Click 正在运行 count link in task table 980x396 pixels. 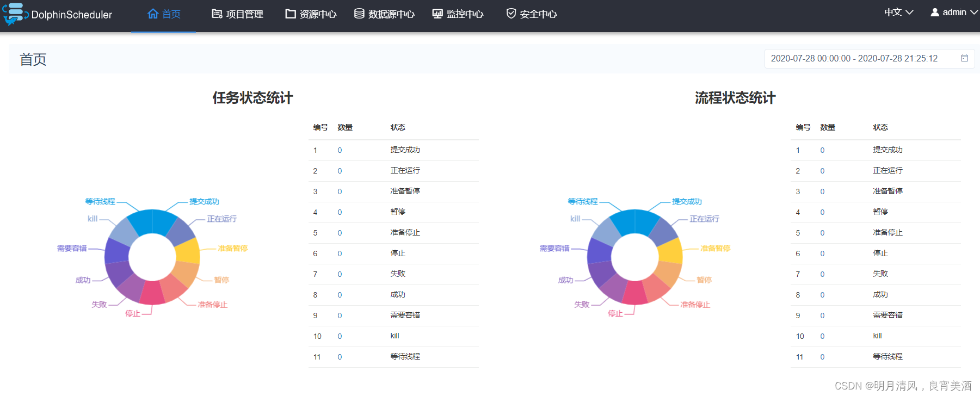click(340, 171)
